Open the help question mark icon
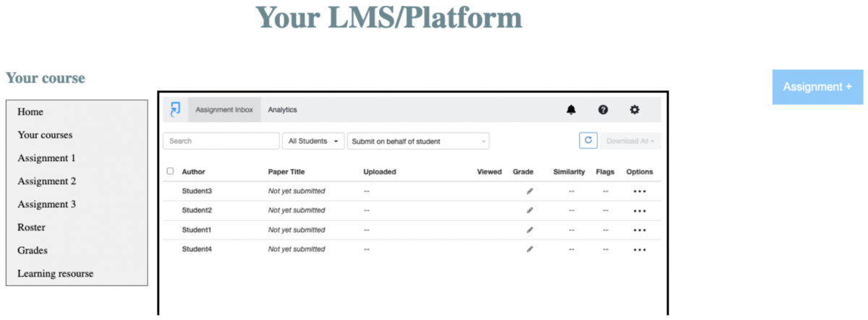The image size is (868, 320). [603, 110]
